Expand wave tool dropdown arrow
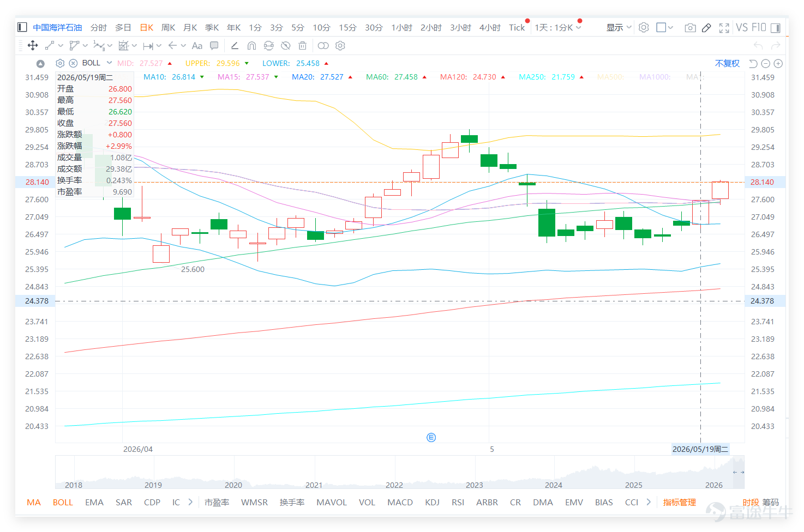This screenshot has width=804, height=532. pyautogui.click(x=110, y=46)
